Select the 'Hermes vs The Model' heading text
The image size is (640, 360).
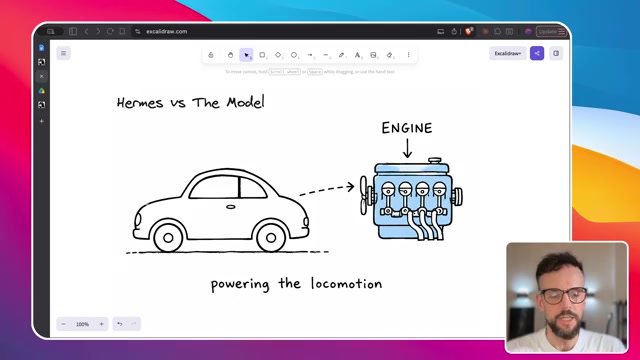[x=191, y=102]
